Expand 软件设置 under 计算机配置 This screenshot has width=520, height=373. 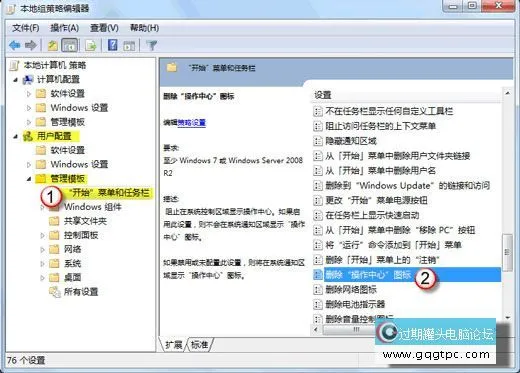coord(29,94)
